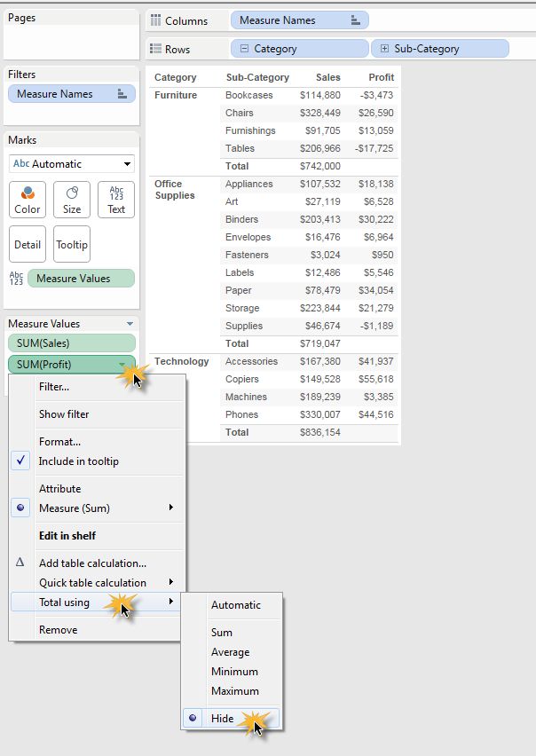Click the Tables profit value -$17,725
536x756 pixels.
pos(374,148)
